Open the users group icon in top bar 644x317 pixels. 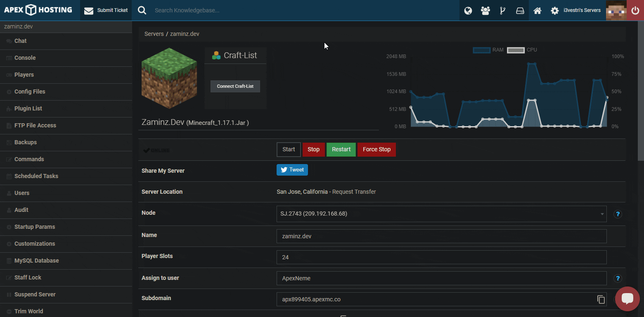485,11
